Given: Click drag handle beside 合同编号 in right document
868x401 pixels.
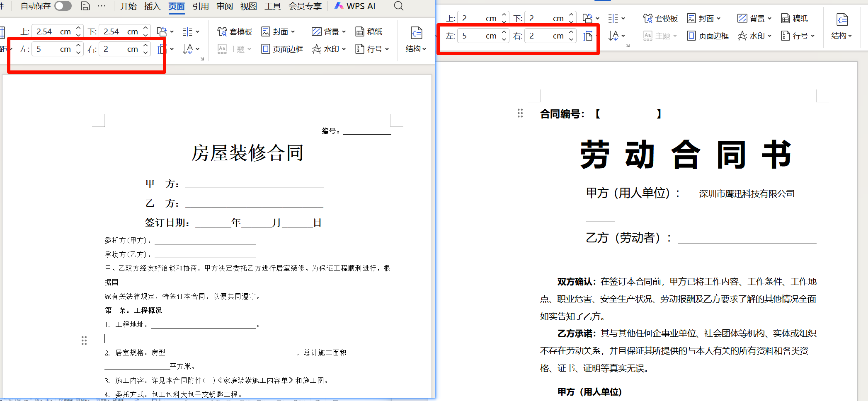Looking at the screenshot, I should (520, 113).
